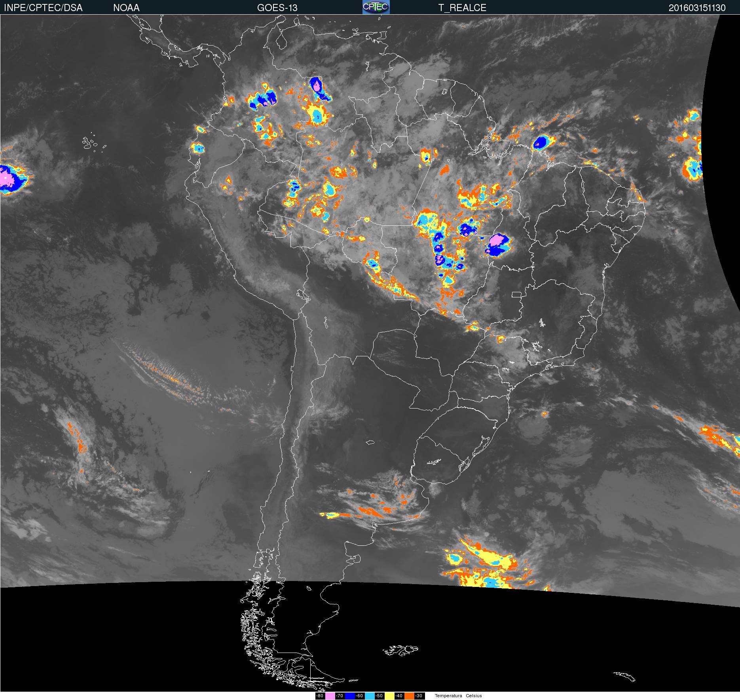
Task: Click the -50 legend value
Action: coord(379,696)
